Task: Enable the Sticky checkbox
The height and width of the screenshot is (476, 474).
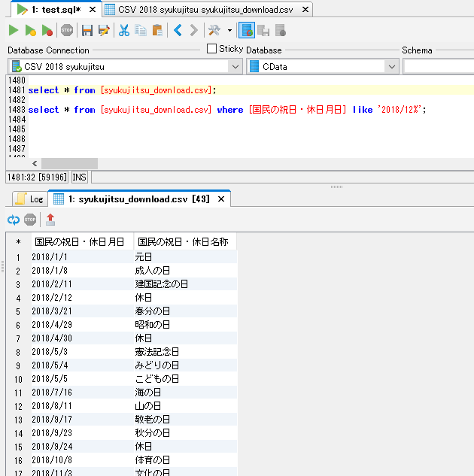Action: 211,49
